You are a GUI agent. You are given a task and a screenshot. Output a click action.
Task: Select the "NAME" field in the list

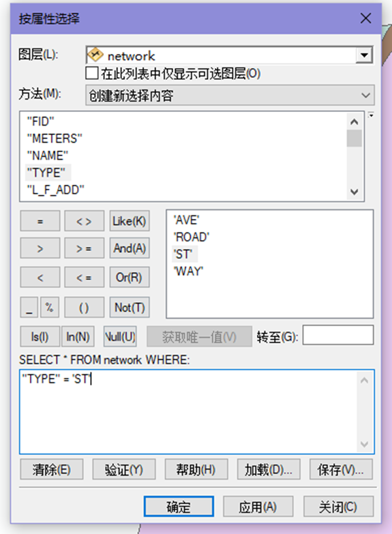(x=48, y=155)
